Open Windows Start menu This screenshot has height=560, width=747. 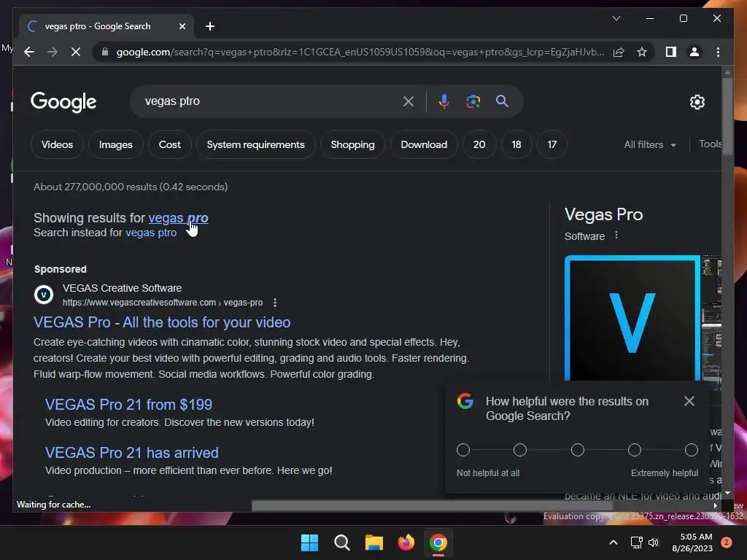(x=309, y=542)
